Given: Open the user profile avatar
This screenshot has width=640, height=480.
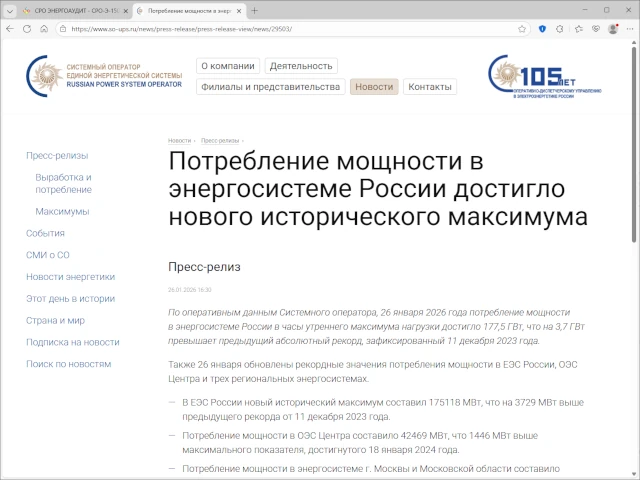Looking at the screenshot, I should point(613,29).
